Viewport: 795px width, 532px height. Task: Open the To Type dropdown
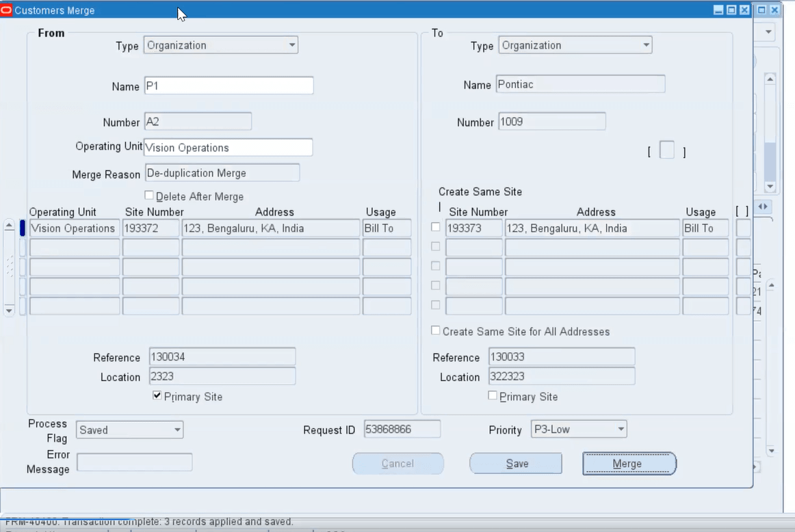click(x=646, y=45)
